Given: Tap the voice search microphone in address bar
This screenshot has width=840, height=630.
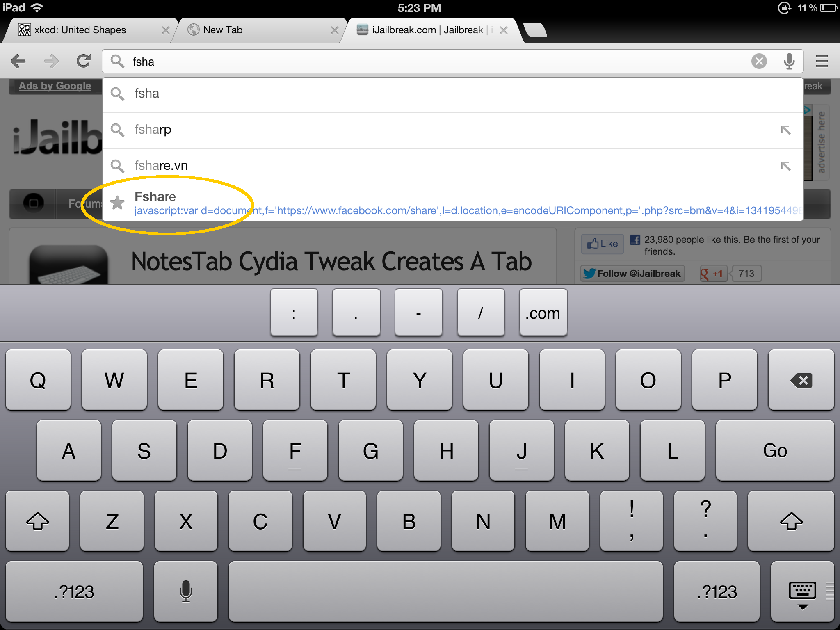Looking at the screenshot, I should point(789,62).
